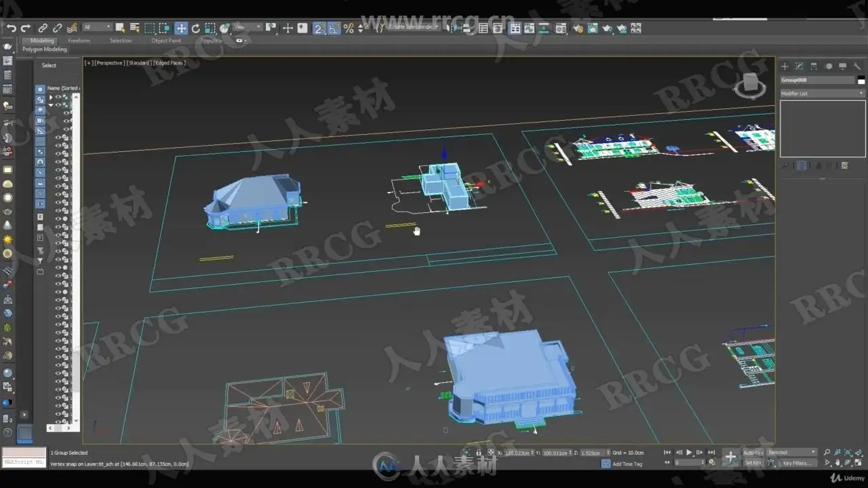868x488 pixels.
Task: Open the viewport [+] general menu
Action: (88, 63)
